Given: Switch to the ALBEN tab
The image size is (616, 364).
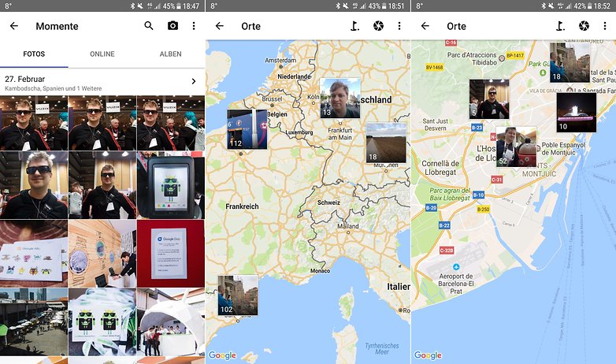Looking at the screenshot, I should (170, 54).
